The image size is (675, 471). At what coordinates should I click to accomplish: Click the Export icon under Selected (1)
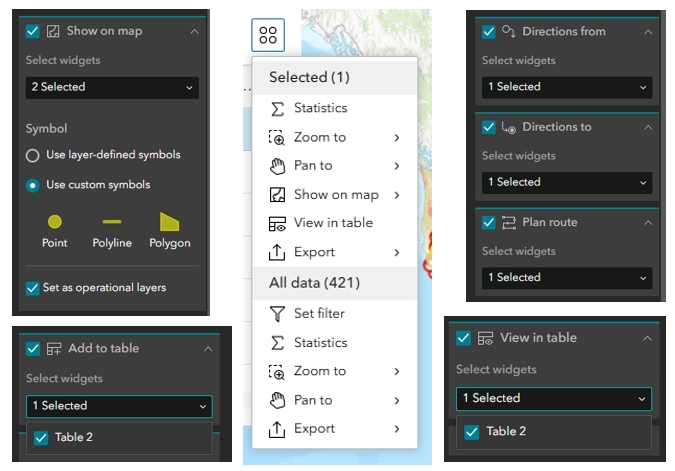click(277, 252)
